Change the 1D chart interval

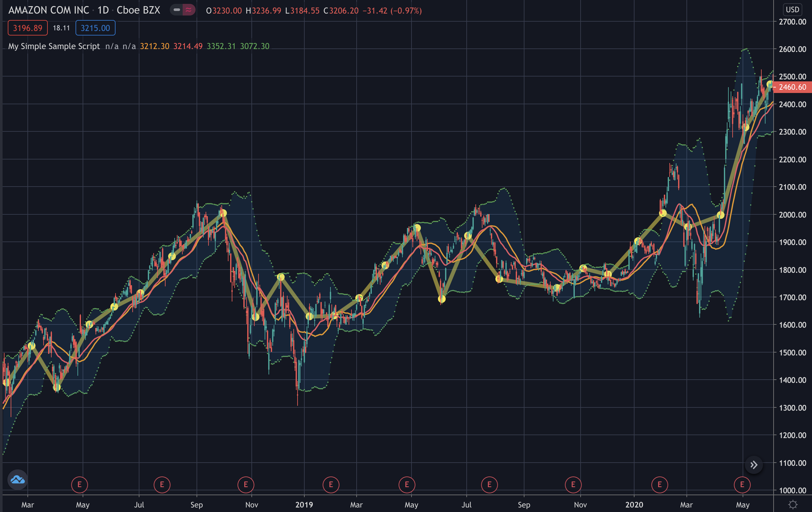(103, 10)
